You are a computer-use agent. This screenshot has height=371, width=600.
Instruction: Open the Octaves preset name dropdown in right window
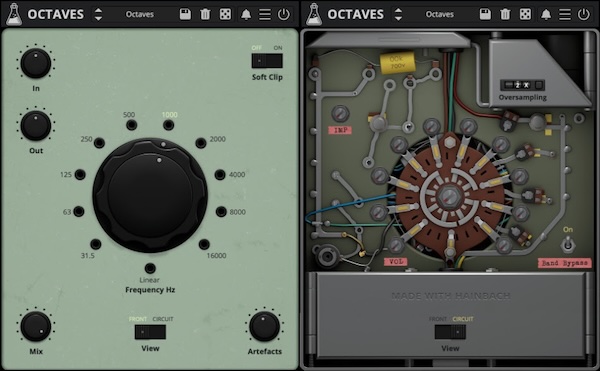pyautogui.click(x=440, y=14)
